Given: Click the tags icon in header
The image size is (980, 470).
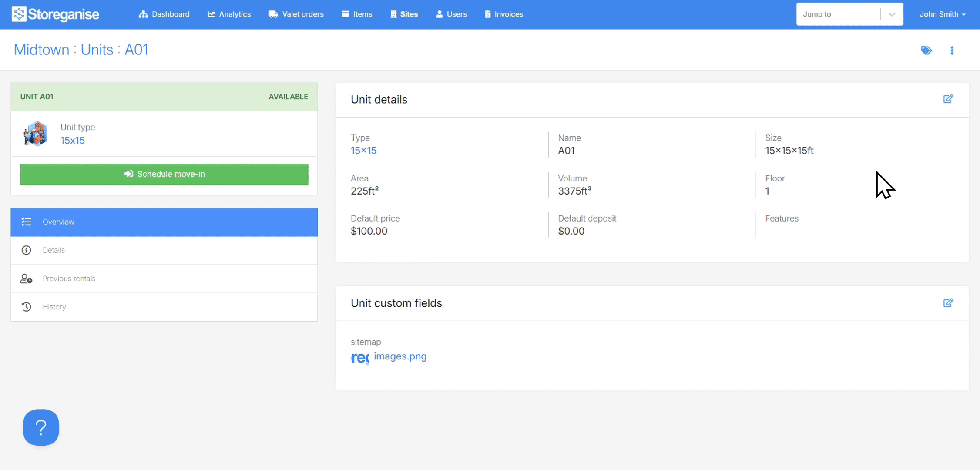Looking at the screenshot, I should coord(926,50).
